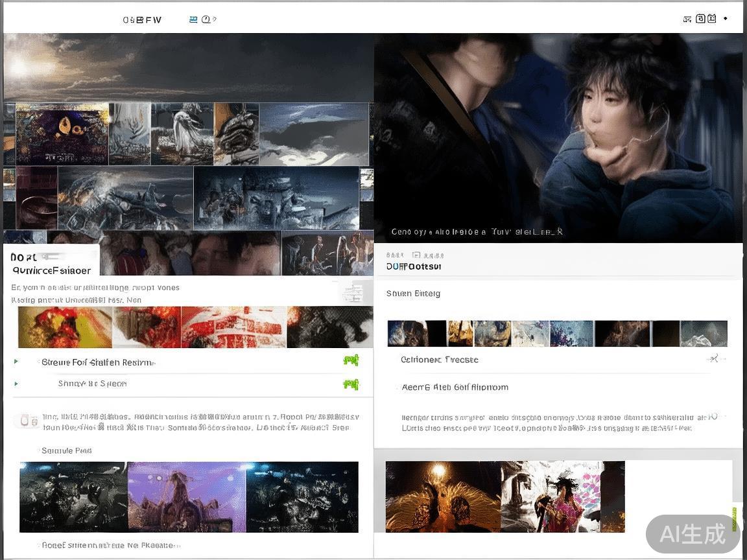Expand the Streue For Shalfen Resivm entry
Image resolution: width=747 pixels, height=560 pixels.
pos(16,362)
